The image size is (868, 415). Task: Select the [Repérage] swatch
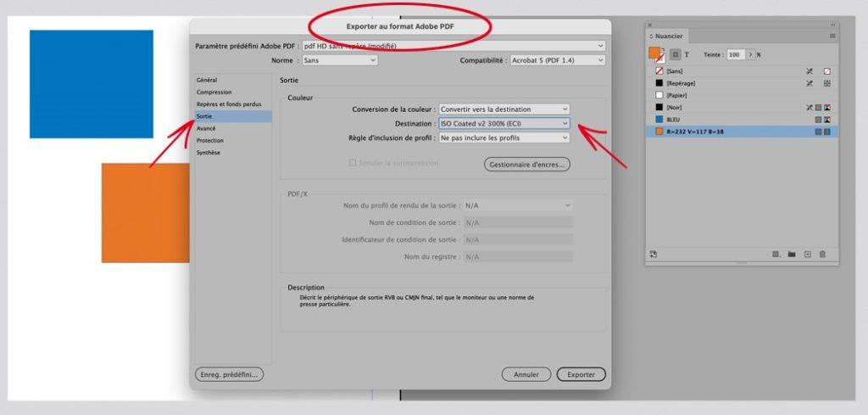click(x=741, y=83)
